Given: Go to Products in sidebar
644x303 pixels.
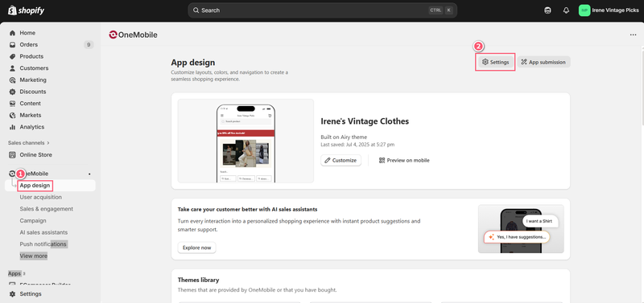Looking at the screenshot, I should [31, 56].
